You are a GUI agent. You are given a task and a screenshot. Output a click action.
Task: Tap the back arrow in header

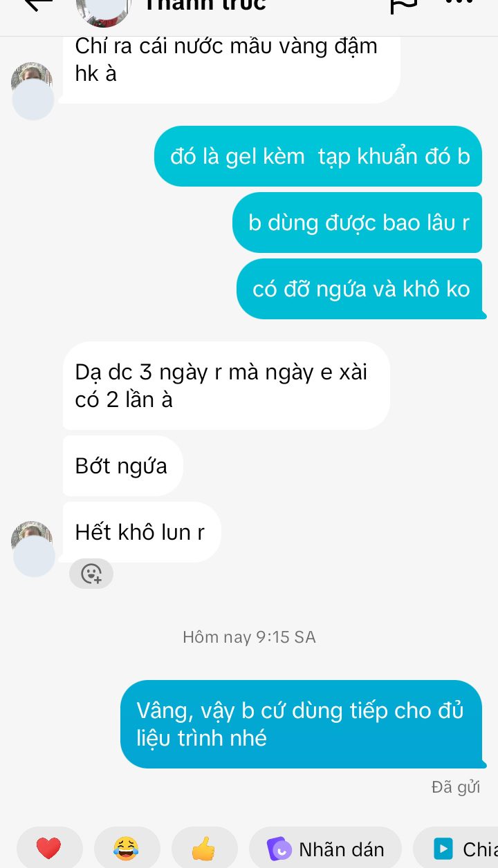[x=38, y=4]
